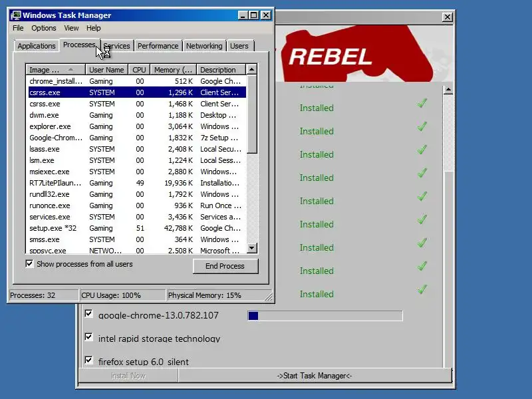Viewport: 532px width, 399px height.
Task: Click intel rapid storage technology label
Action: click(x=159, y=338)
